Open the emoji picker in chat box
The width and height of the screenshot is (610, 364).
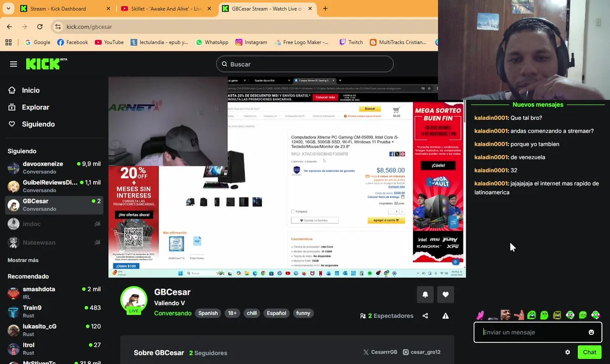pos(591,332)
